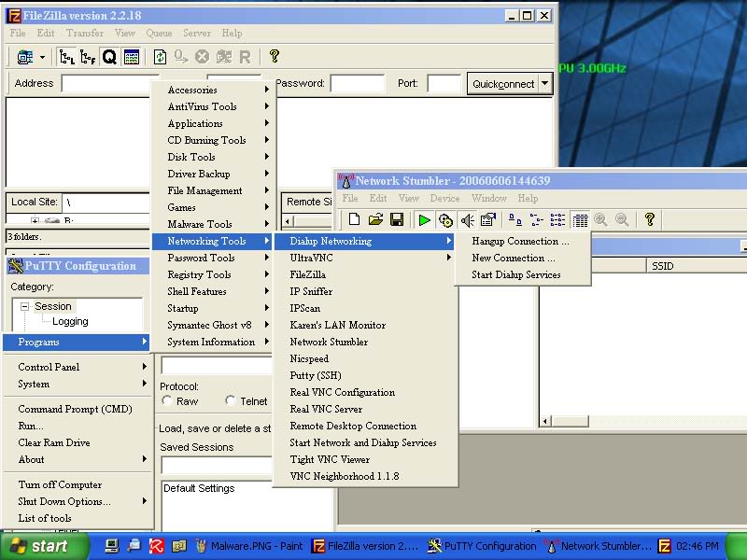Click the yellow help question mark in Network Stumbler
Image resolution: width=747 pixels, height=560 pixels.
(649, 220)
